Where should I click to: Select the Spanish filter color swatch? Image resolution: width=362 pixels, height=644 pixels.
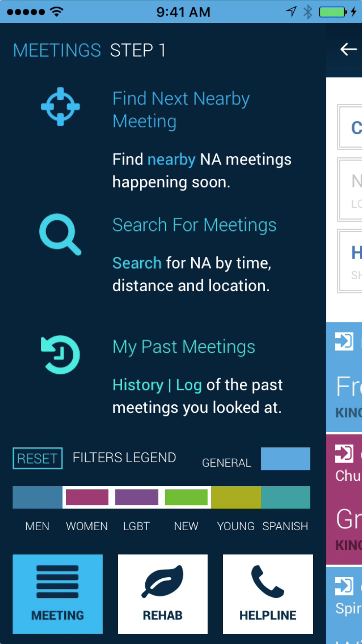point(285,497)
